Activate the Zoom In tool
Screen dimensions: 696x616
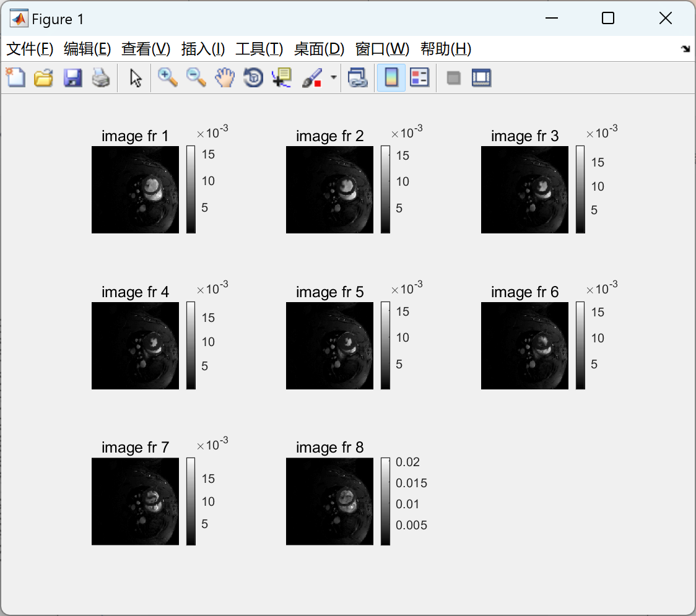tap(167, 77)
